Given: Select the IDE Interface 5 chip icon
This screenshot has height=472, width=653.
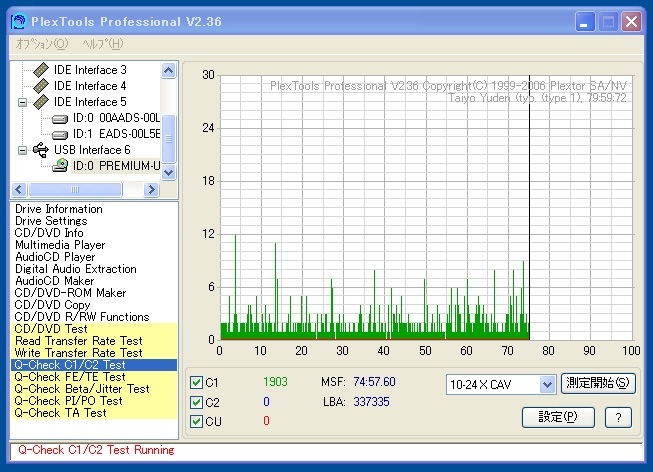Looking at the screenshot, I should click(41, 102).
